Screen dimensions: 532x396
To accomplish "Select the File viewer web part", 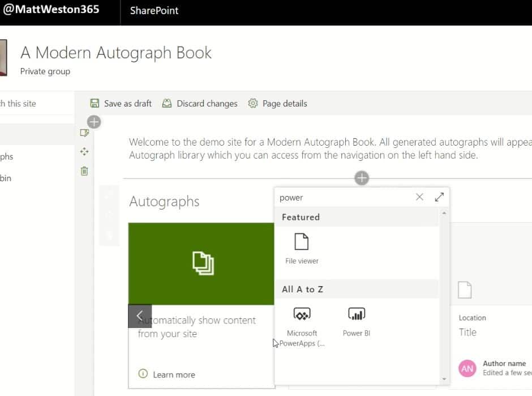I will 302,249.
